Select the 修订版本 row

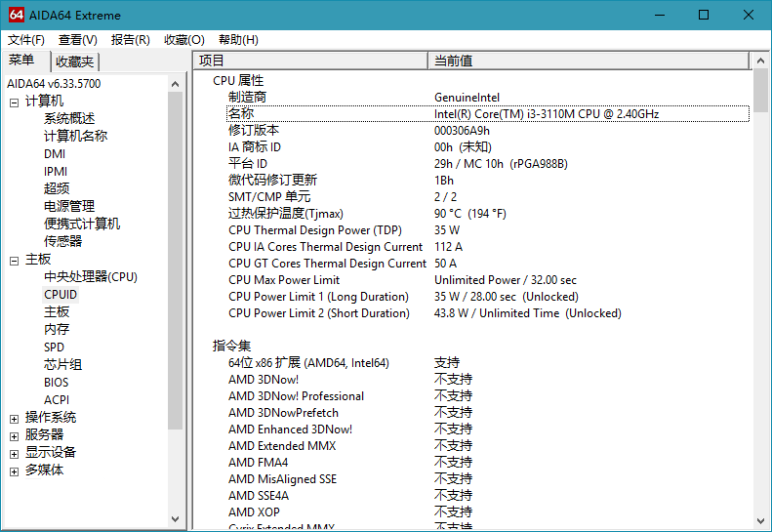point(487,131)
